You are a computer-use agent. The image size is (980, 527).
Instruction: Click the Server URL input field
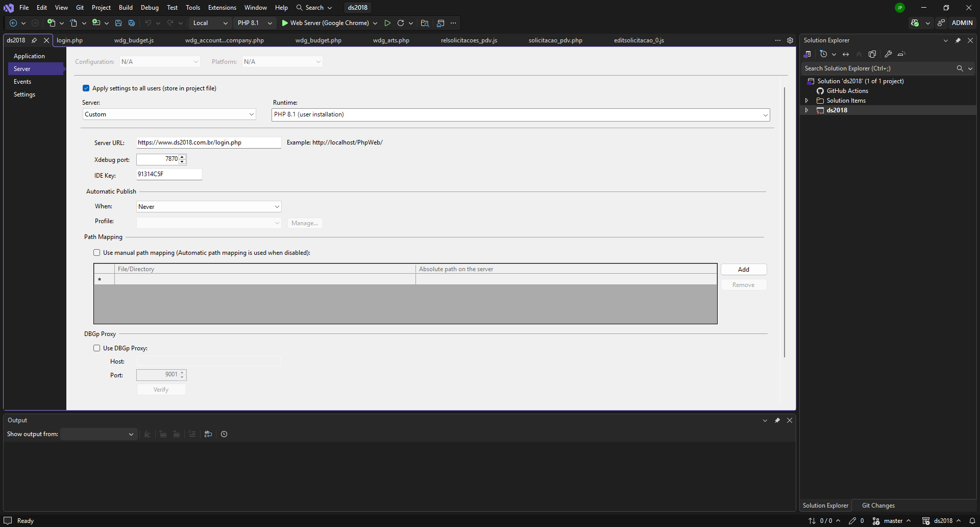[208, 143]
